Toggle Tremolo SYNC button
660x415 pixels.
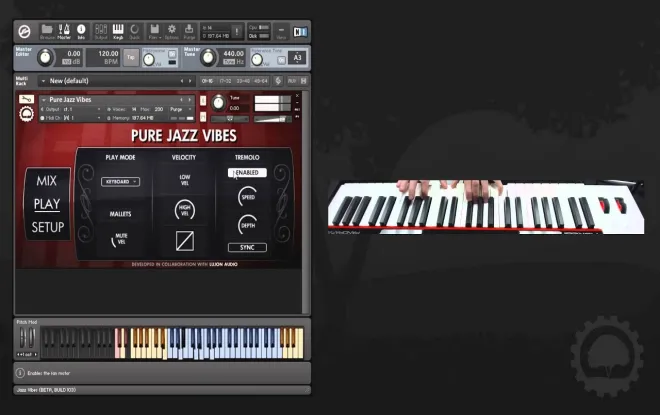[247, 247]
